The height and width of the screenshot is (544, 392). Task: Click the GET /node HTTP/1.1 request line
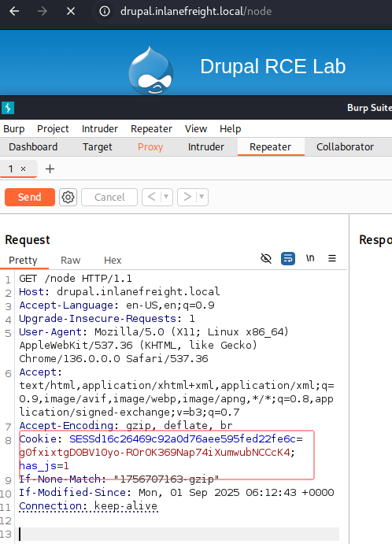[76, 278]
